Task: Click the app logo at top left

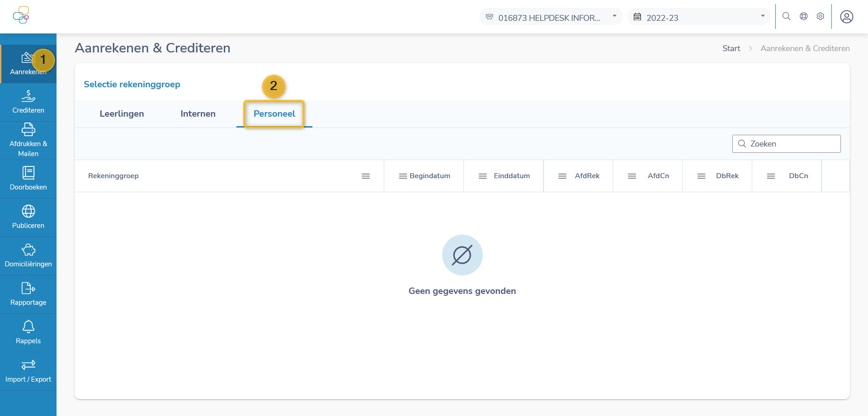Action: pyautogui.click(x=21, y=15)
